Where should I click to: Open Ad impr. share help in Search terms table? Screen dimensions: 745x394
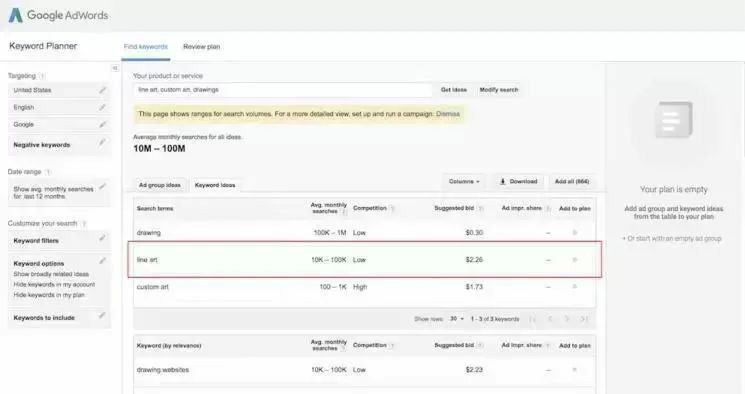click(548, 209)
